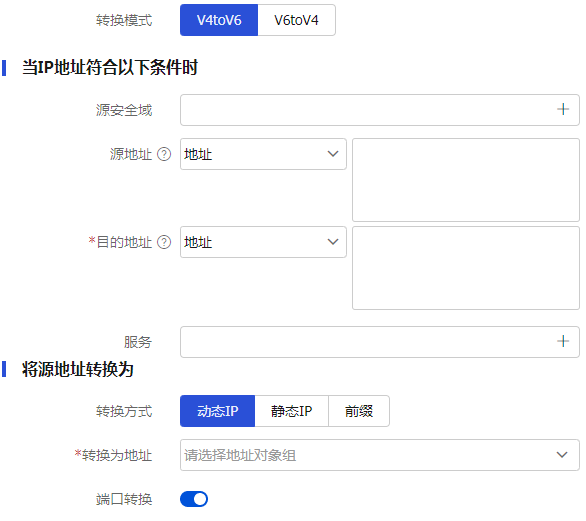Focus the 服务 input box
Viewport: 586px width, 521px height.
click(x=380, y=342)
